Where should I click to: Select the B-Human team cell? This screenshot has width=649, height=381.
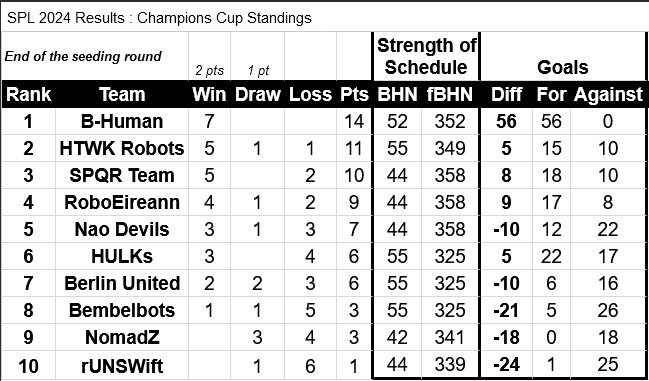[122, 121]
